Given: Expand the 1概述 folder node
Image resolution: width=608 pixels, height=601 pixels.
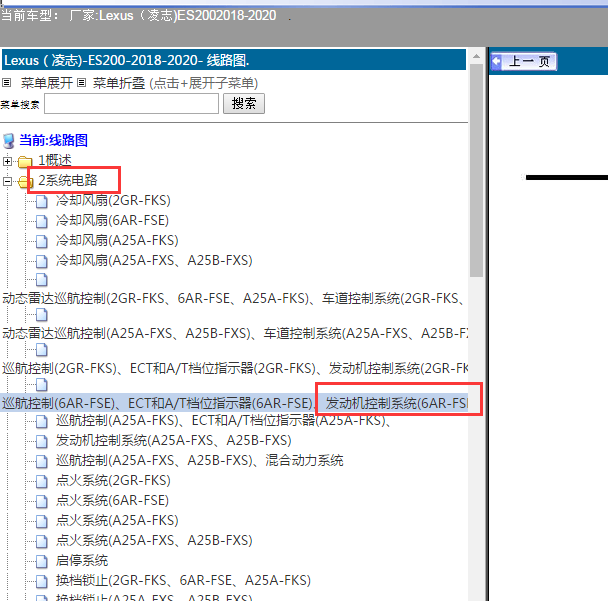Looking at the screenshot, I should point(7,161).
